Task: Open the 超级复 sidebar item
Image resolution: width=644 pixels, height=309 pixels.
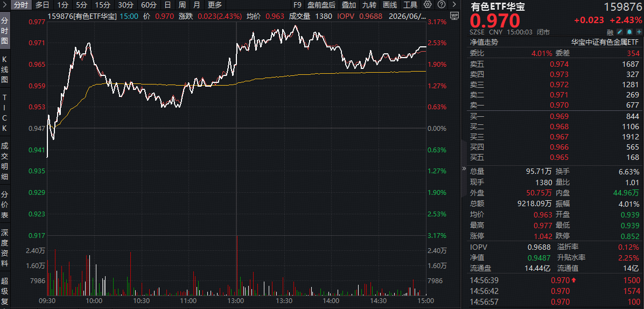Action: coord(5,291)
